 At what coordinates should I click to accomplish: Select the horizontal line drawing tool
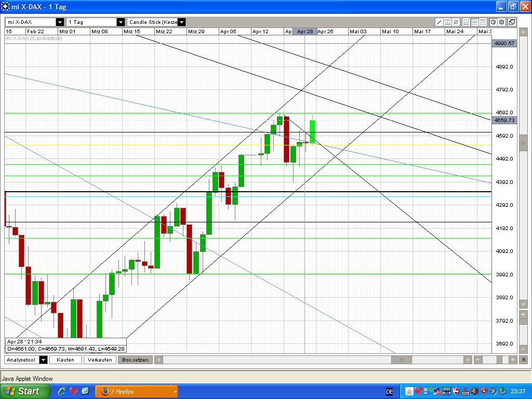(x=447, y=22)
